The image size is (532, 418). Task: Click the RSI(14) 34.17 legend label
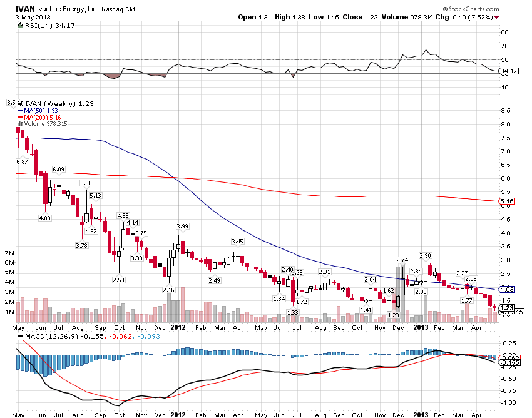(x=50, y=26)
